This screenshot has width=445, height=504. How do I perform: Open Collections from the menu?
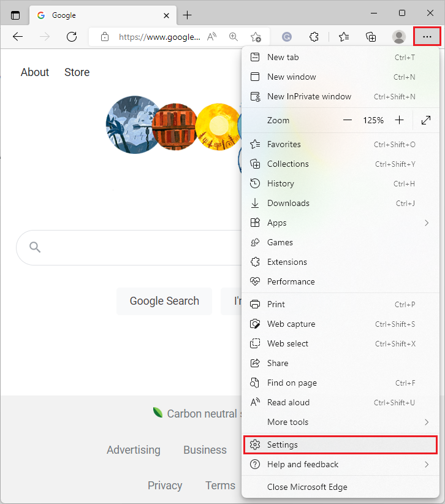[x=340, y=164]
